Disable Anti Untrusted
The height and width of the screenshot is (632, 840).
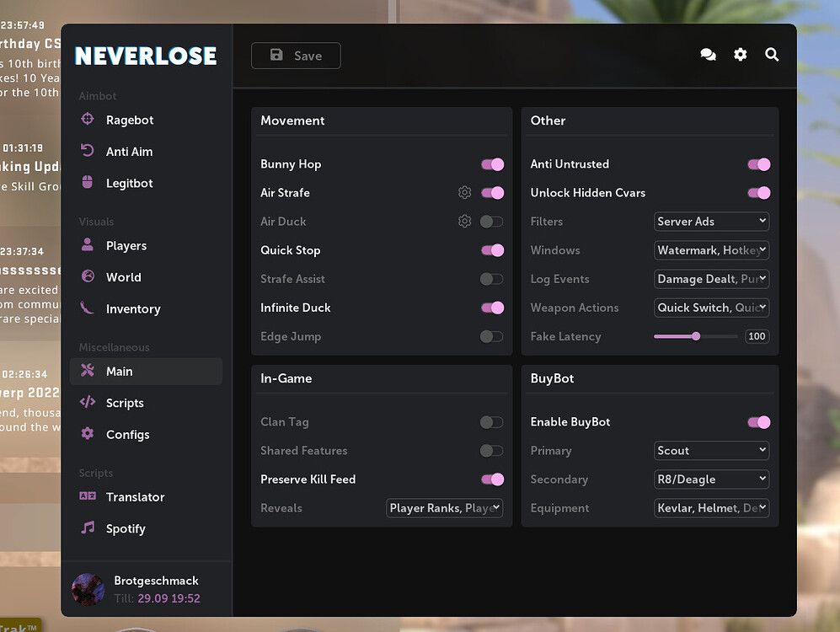[758, 164]
